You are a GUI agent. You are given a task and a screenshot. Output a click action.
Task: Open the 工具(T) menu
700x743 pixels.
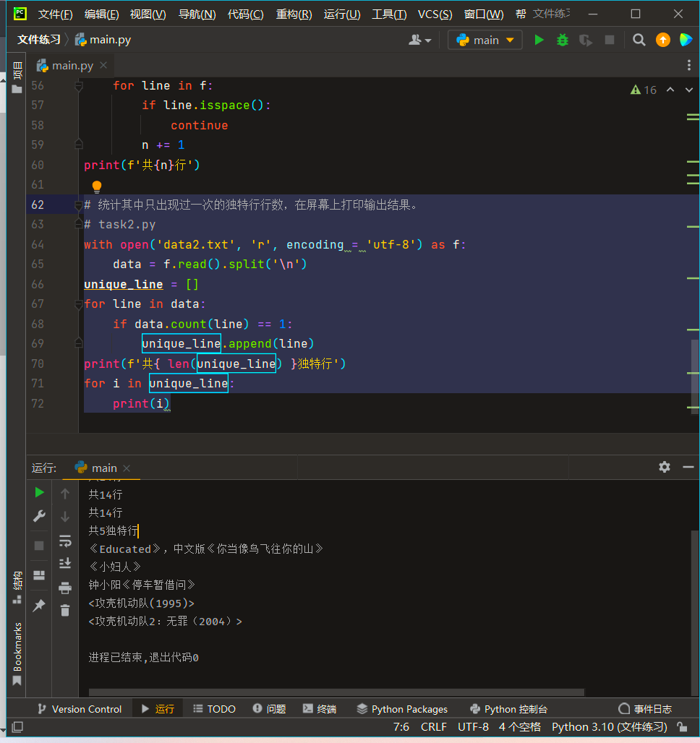coord(389,14)
